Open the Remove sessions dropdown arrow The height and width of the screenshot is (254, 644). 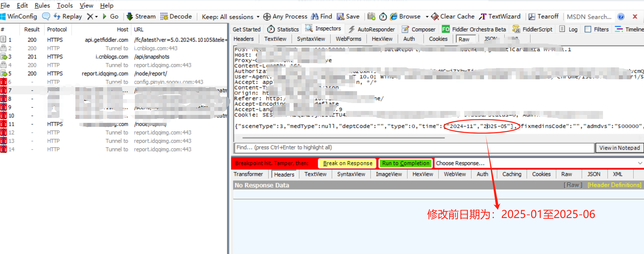coord(97,17)
